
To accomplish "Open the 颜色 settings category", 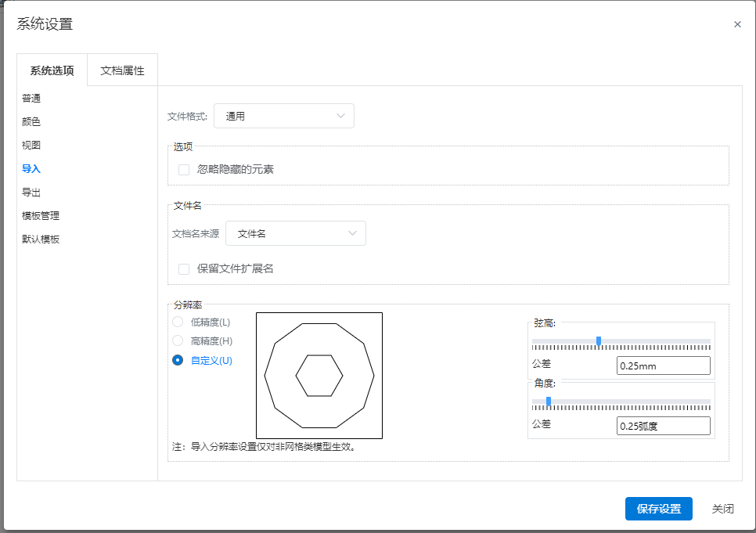I will (x=31, y=122).
